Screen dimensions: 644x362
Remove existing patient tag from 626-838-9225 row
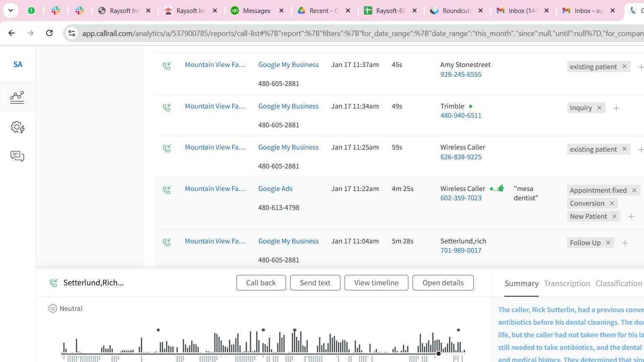point(624,149)
